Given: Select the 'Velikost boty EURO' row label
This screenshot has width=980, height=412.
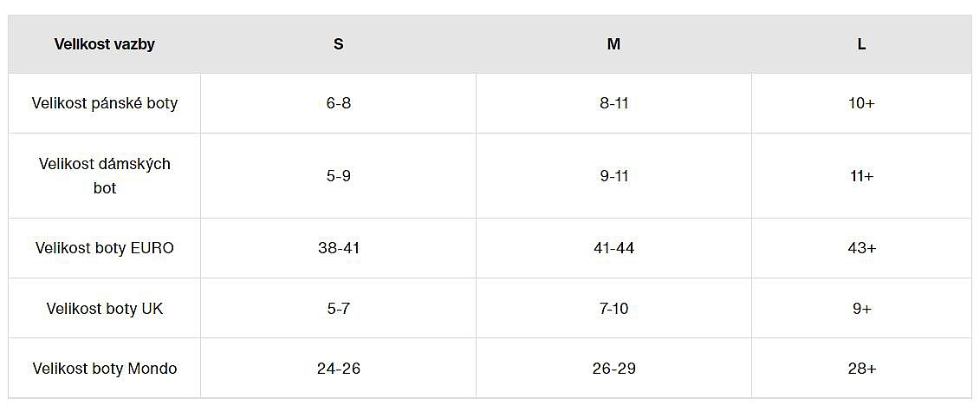Looking at the screenshot, I should (x=105, y=248).
